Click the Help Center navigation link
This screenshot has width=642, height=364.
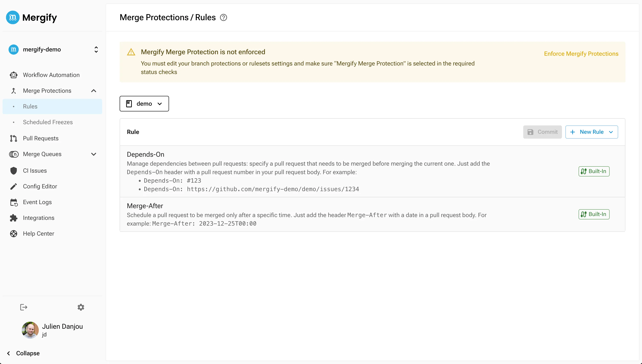39,233
